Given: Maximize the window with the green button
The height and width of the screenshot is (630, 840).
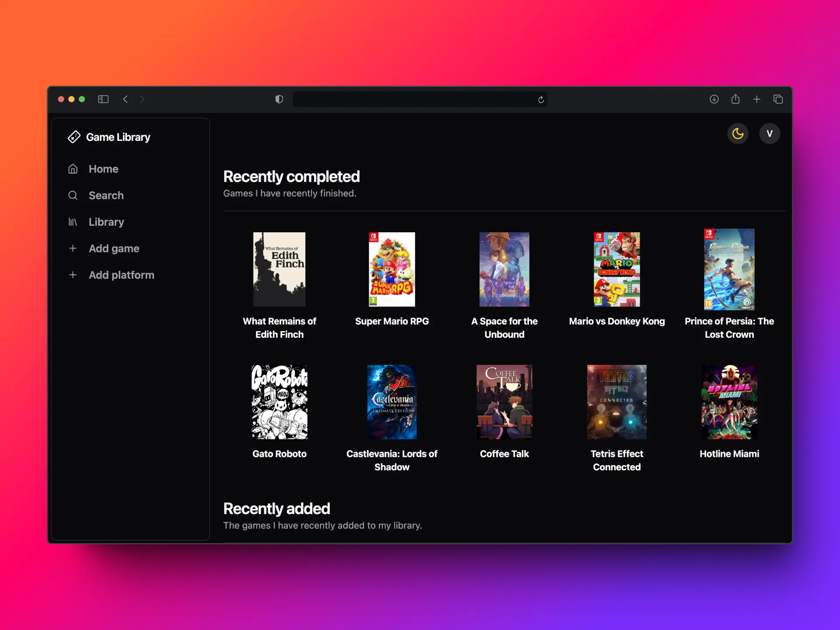Looking at the screenshot, I should pos(82,99).
